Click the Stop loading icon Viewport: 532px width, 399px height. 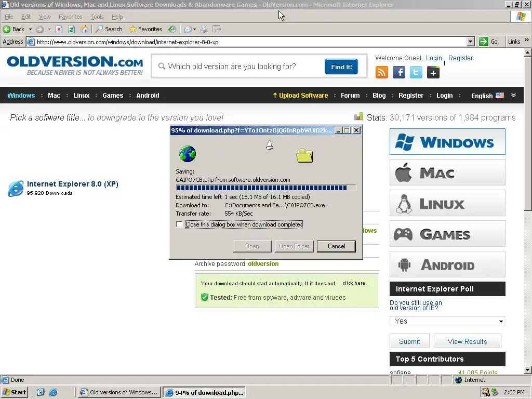click(59, 29)
